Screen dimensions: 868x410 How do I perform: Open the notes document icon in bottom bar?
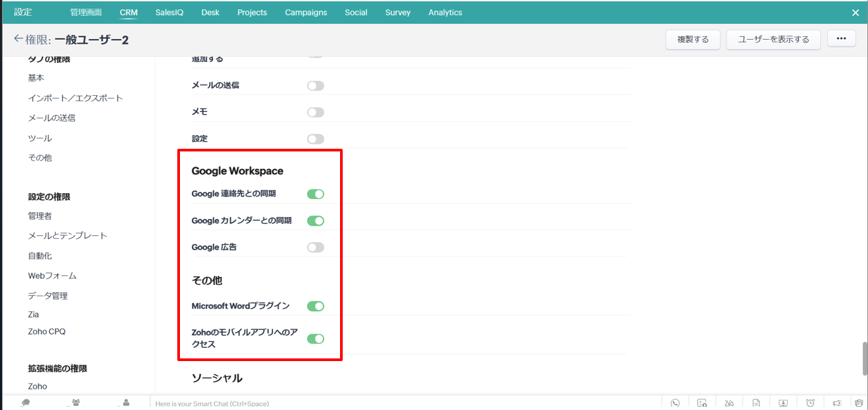pos(756,403)
